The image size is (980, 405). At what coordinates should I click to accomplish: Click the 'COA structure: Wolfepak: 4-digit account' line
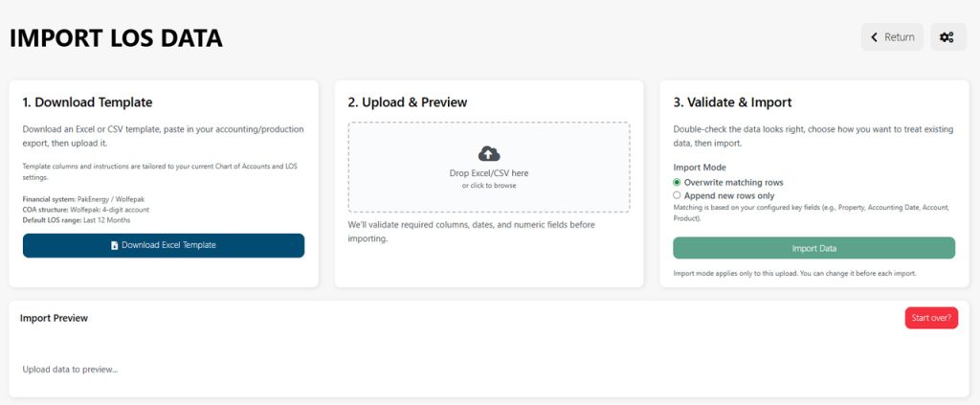point(85,210)
